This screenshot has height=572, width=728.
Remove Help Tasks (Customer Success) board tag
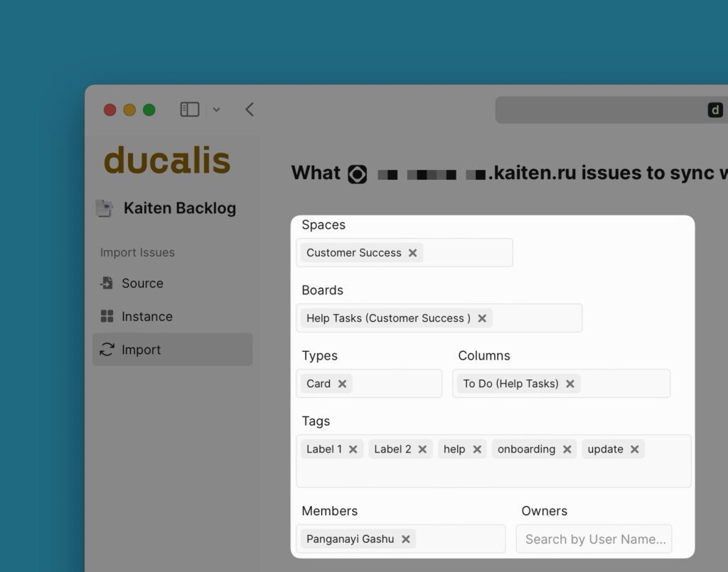482,318
